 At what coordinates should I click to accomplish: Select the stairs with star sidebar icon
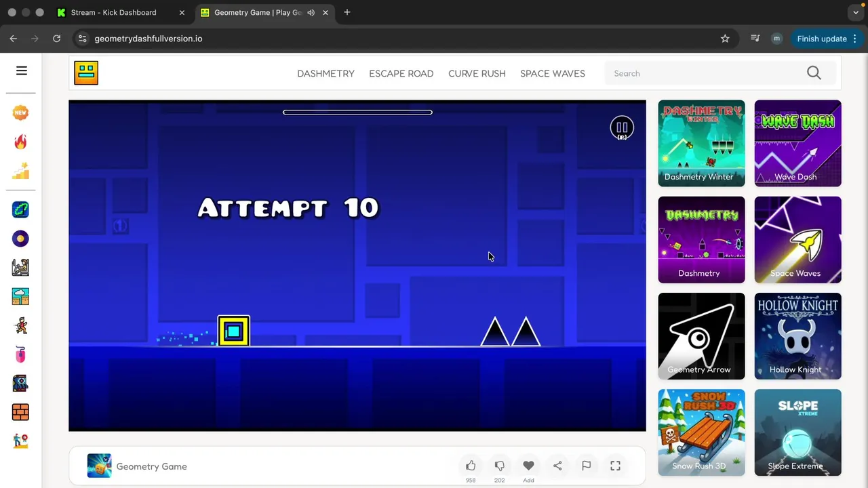point(20,171)
